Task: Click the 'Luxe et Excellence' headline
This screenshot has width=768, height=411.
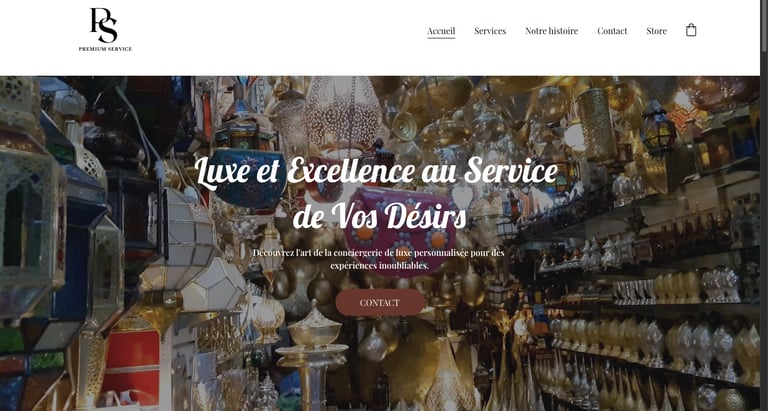Action: 376,193
